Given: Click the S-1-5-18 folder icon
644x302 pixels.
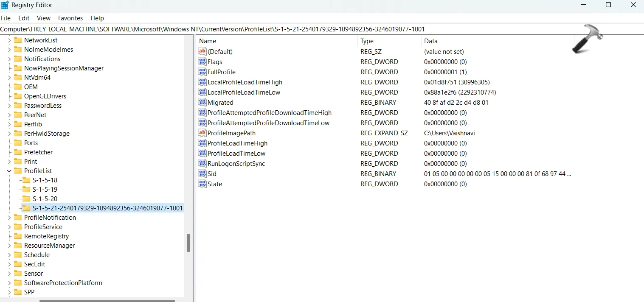Looking at the screenshot, I should coord(26,180).
